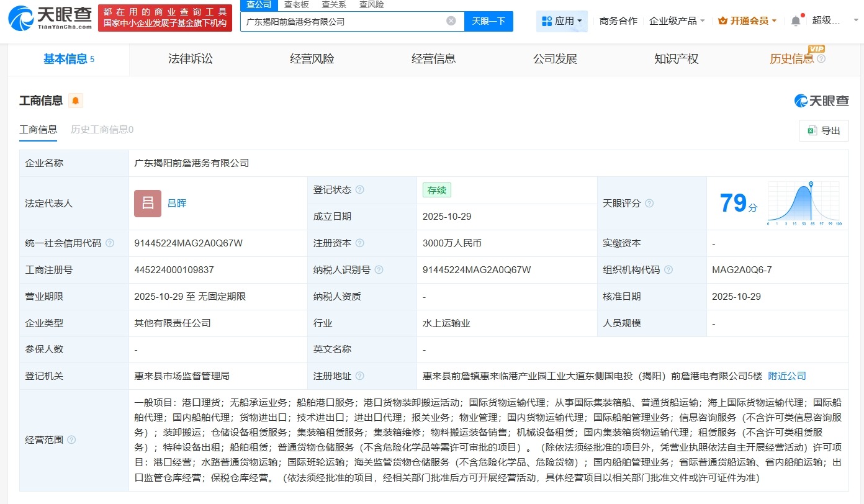Click the 天眼一下 search button
The height and width of the screenshot is (504, 864).
(x=487, y=20)
